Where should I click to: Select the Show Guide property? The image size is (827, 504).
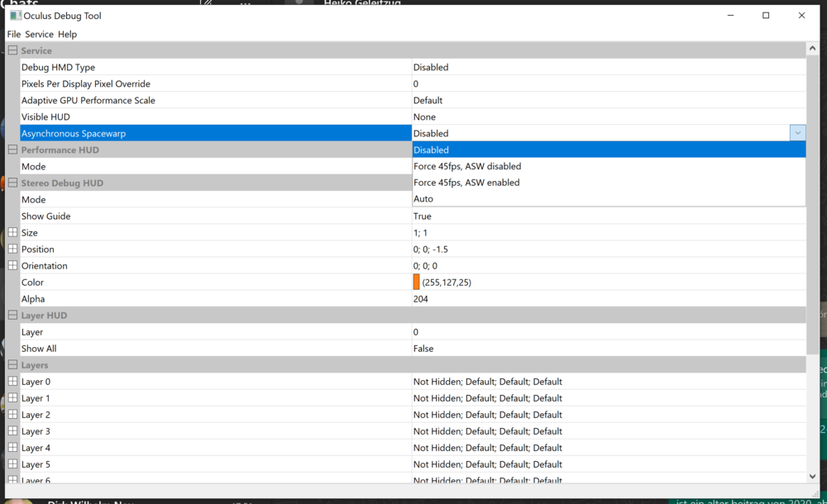coord(216,216)
